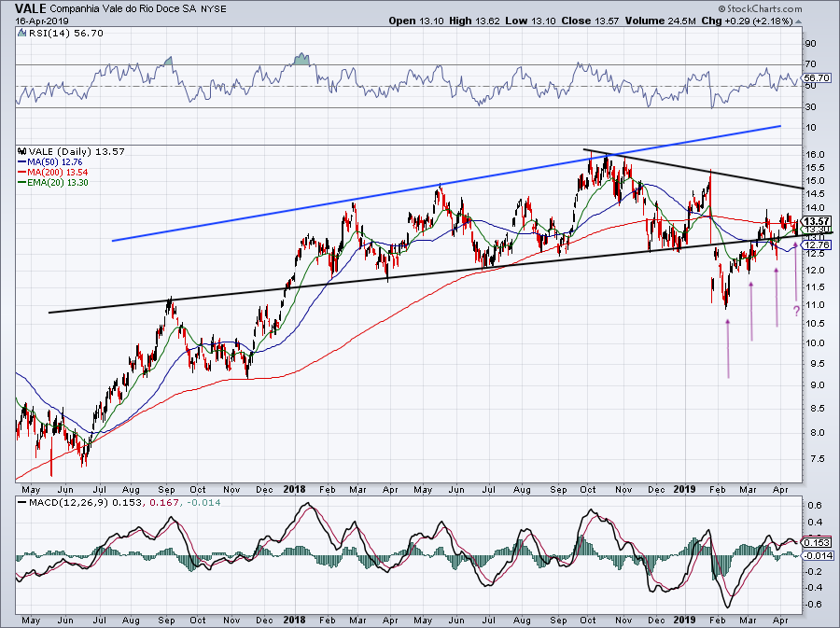
Task: Click the -0.6 MACD axis label
Action: pos(815,605)
